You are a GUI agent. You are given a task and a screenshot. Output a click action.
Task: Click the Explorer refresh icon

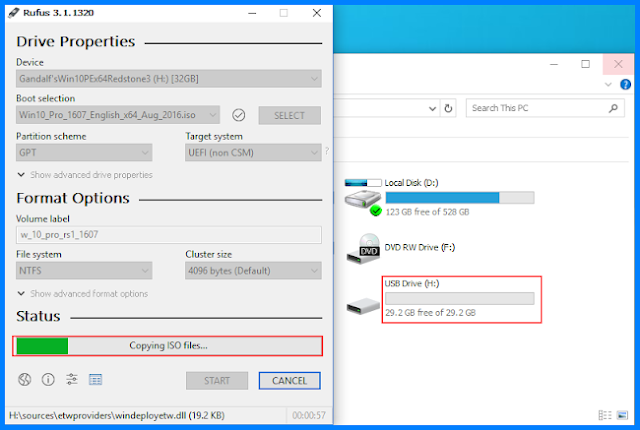[448, 108]
